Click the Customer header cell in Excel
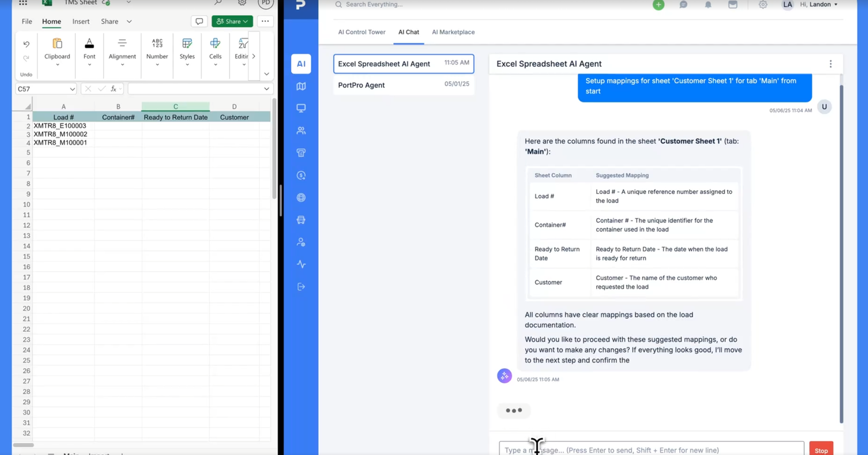This screenshot has height=455, width=868. pyautogui.click(x=234, y=117)
